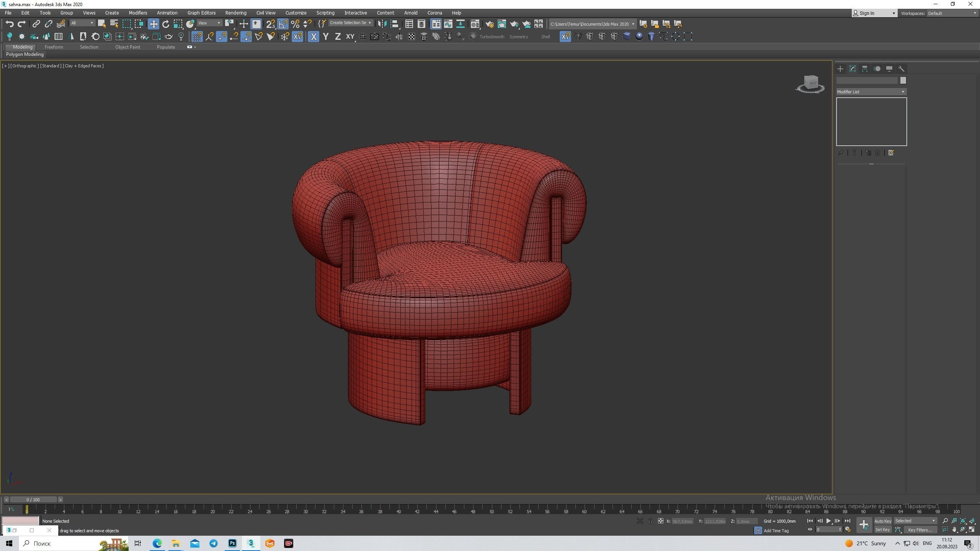Click the Cylinder primitive icon
Image resolution: width=980 pixels, height=551 pixels.
(x=651, y=37)
